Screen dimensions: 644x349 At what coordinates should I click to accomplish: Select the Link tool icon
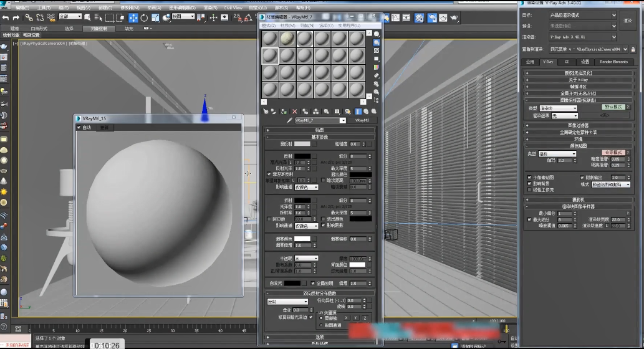point(29,17)
